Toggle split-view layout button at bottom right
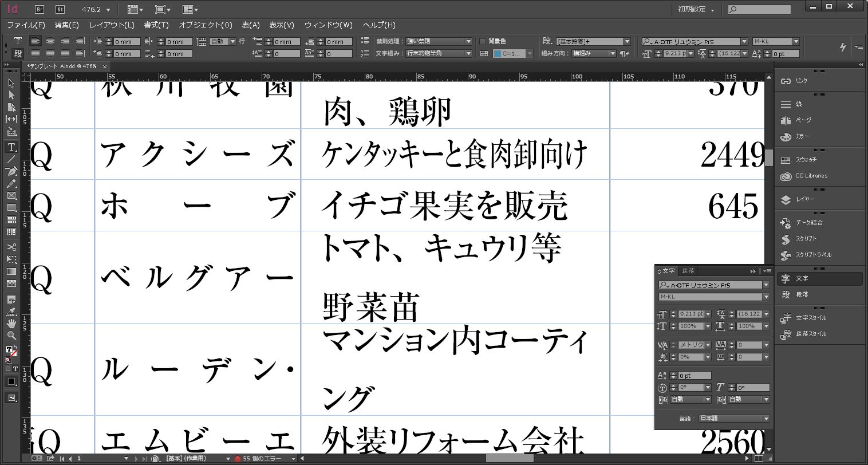The image size is (868, 465). click(x=758, y=459)
